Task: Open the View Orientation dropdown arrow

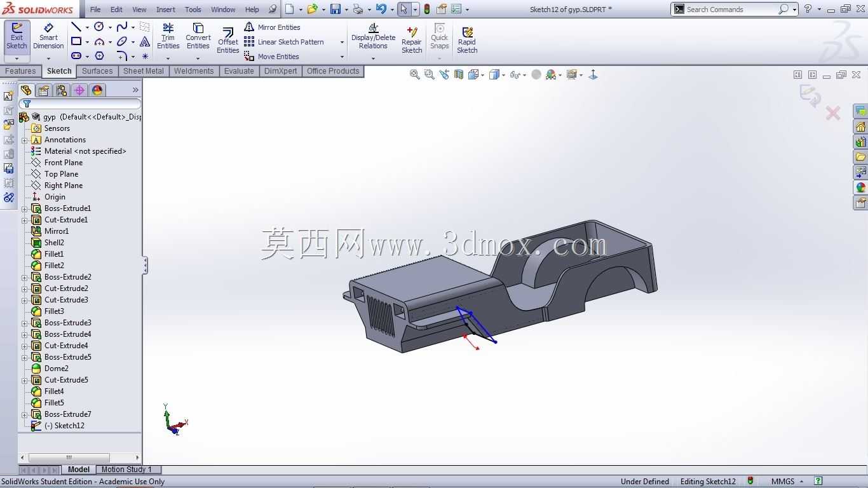Action: [483, 75]
